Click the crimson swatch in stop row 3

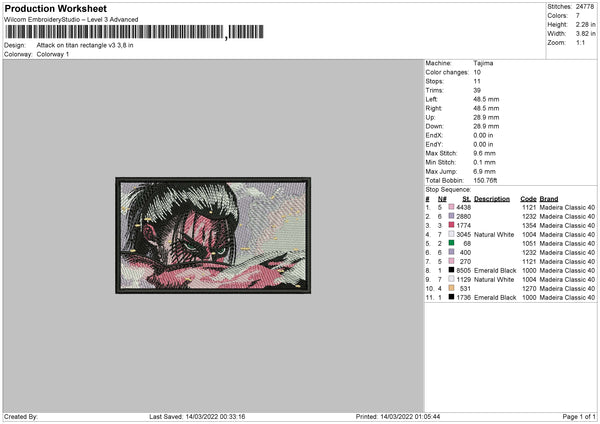(x=452, y=225)
